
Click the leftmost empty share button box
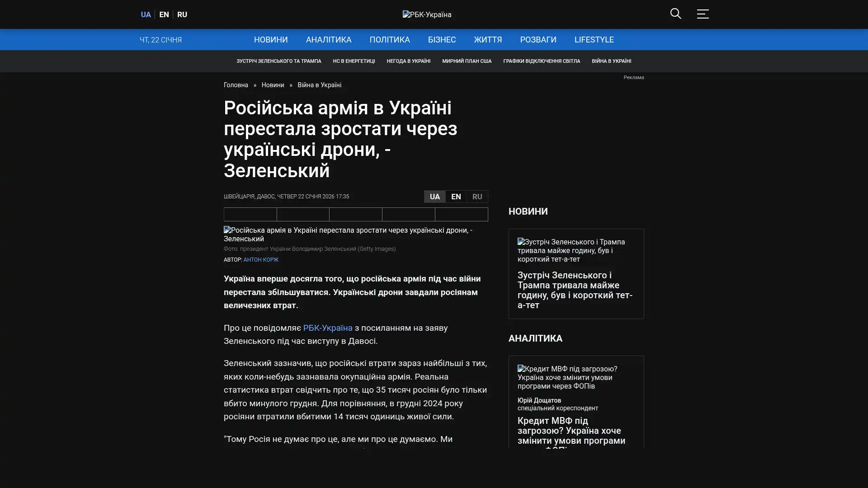pyautogui.click(x=250, y=214)
